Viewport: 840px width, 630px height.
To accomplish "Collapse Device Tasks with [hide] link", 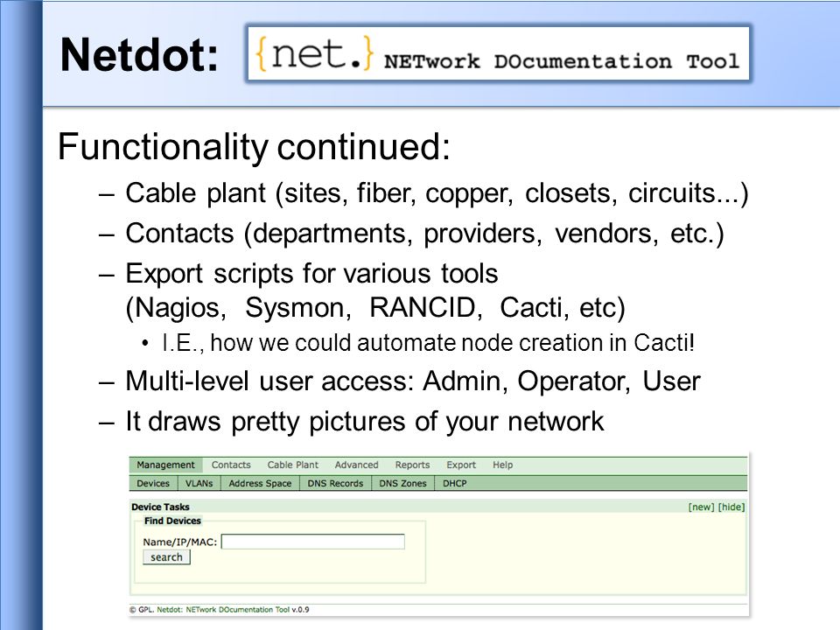I will (x=731, y=507).
